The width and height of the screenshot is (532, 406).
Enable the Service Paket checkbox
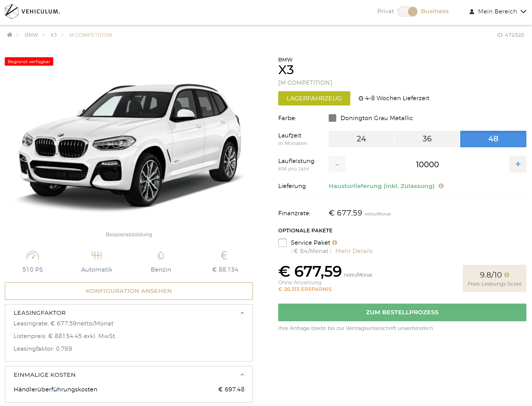[282, 243]
